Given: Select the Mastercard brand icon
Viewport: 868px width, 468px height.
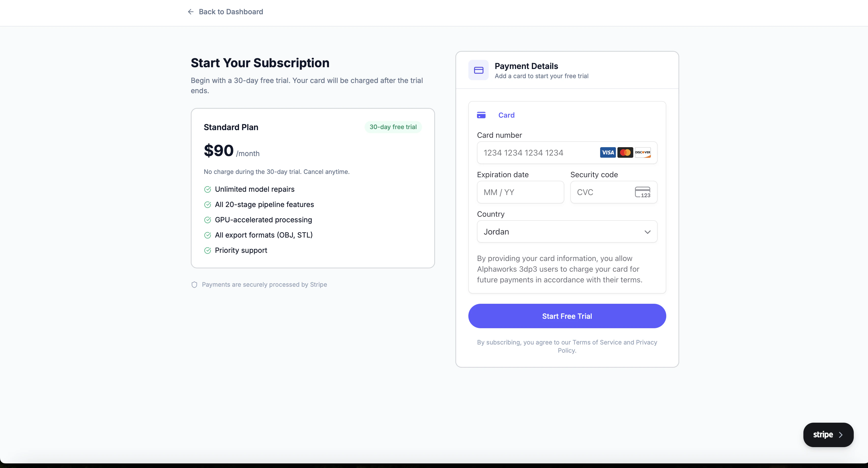Looking at the screenshot, I should pos(625,153).
